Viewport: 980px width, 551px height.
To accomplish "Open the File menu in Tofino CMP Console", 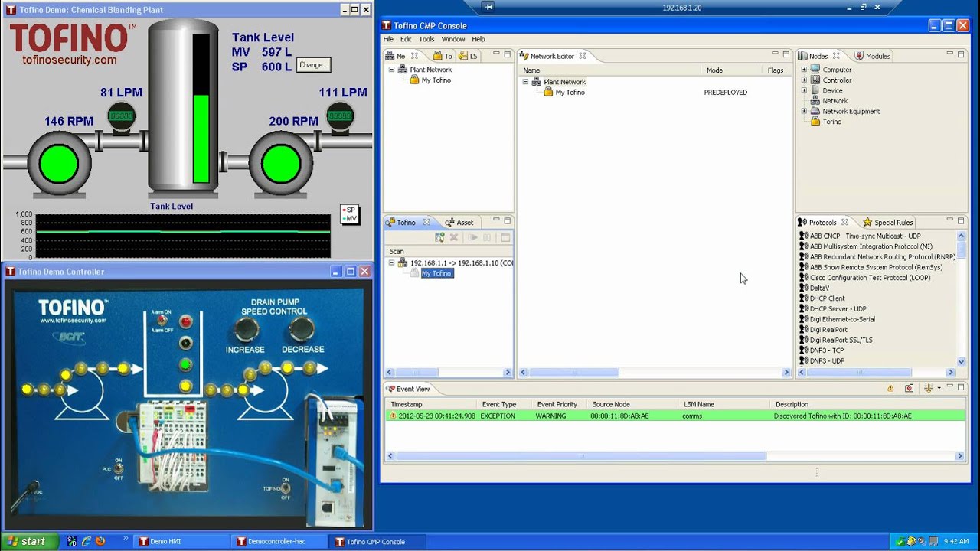I will pos(388,39).
